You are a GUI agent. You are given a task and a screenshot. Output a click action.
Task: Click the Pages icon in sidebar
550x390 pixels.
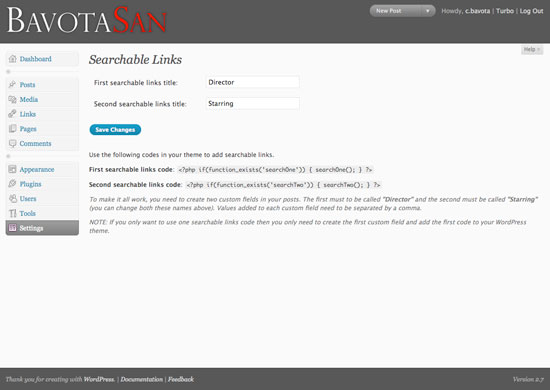(x=13, y=129)
